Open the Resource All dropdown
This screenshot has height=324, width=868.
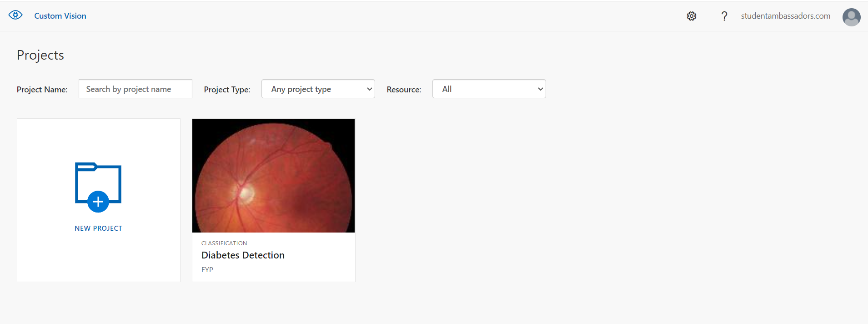[489, 89]
